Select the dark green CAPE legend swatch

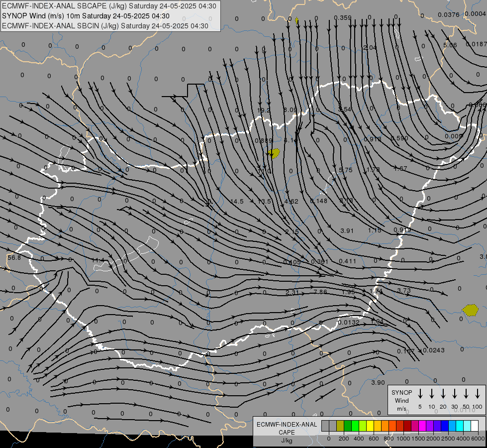pyautogui.click(x=348, y=426)
